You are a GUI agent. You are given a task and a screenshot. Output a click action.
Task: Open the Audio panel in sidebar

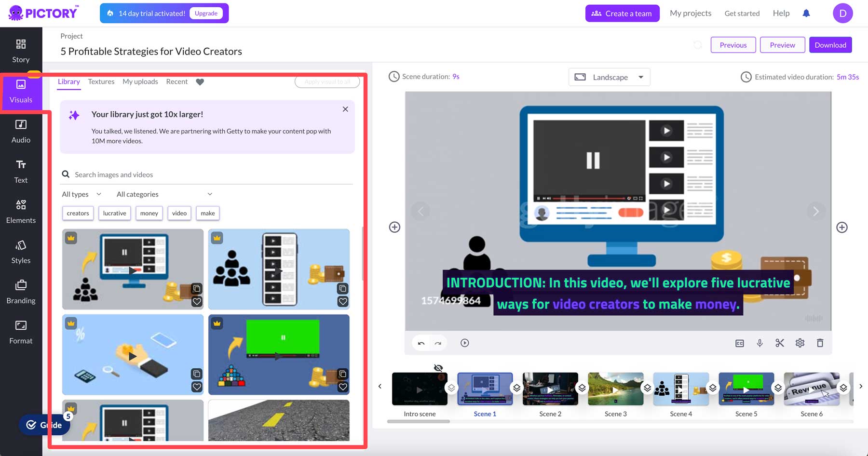click(21, 132)
